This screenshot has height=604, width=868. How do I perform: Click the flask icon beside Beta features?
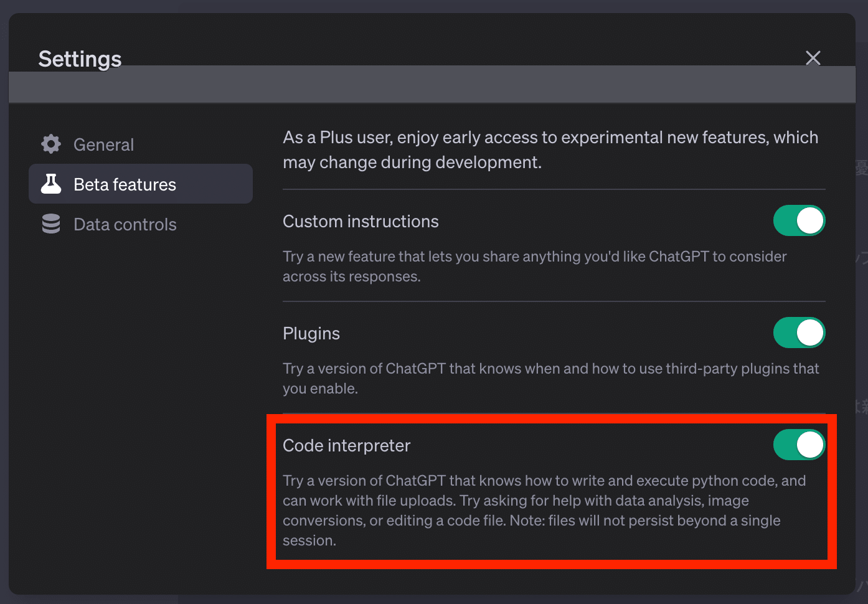[x=51, y=184]
